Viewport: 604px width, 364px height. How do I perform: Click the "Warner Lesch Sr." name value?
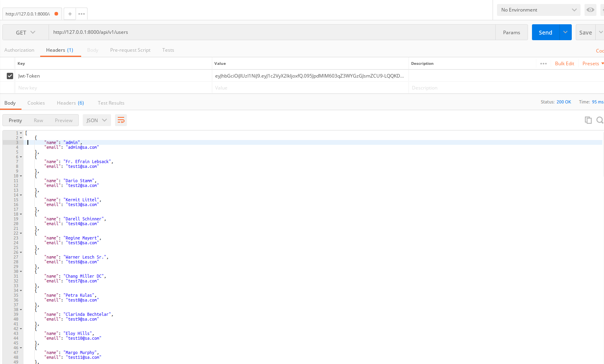click(85, 257)
